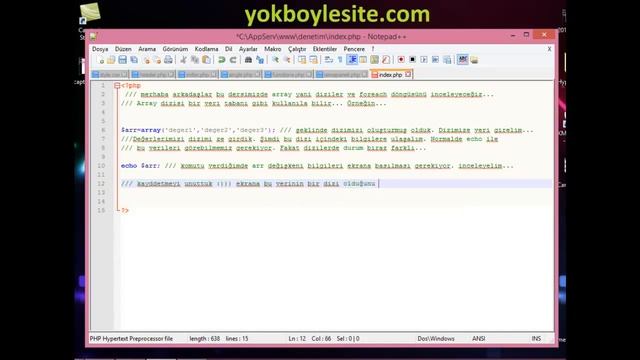This screenshot has width=640, height=360.
Task: Click the Zoom In icon
Action: (275, 60)
